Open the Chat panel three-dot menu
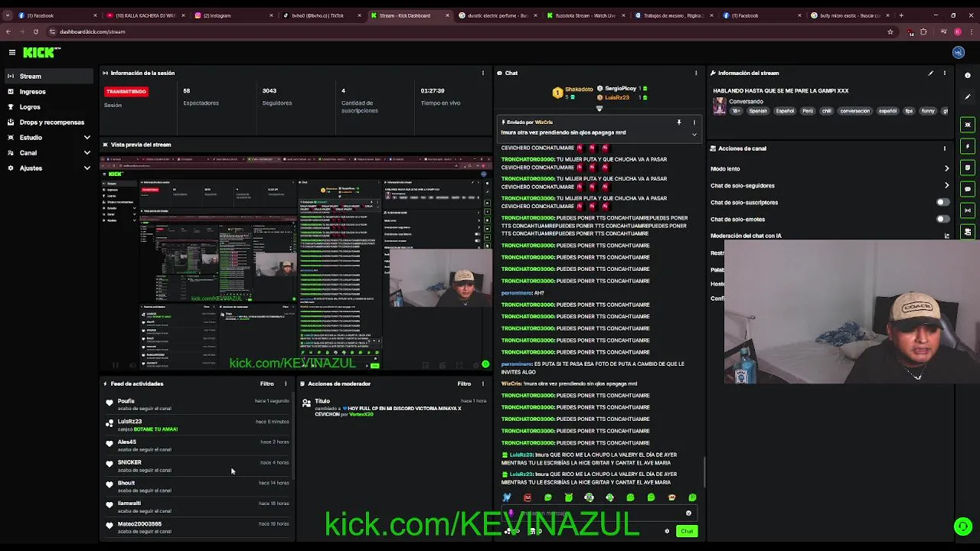980x551 pixels. tap(696, 73)
